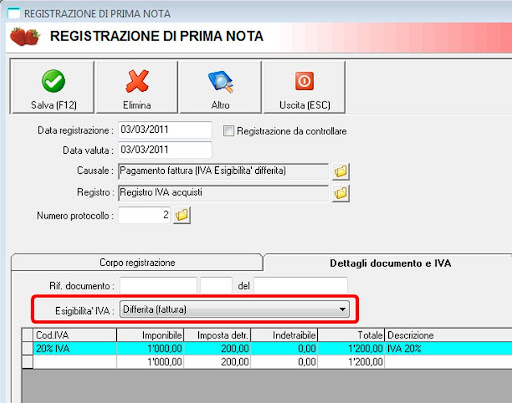Click the Rif. documento date field after del

coord(301,285)
